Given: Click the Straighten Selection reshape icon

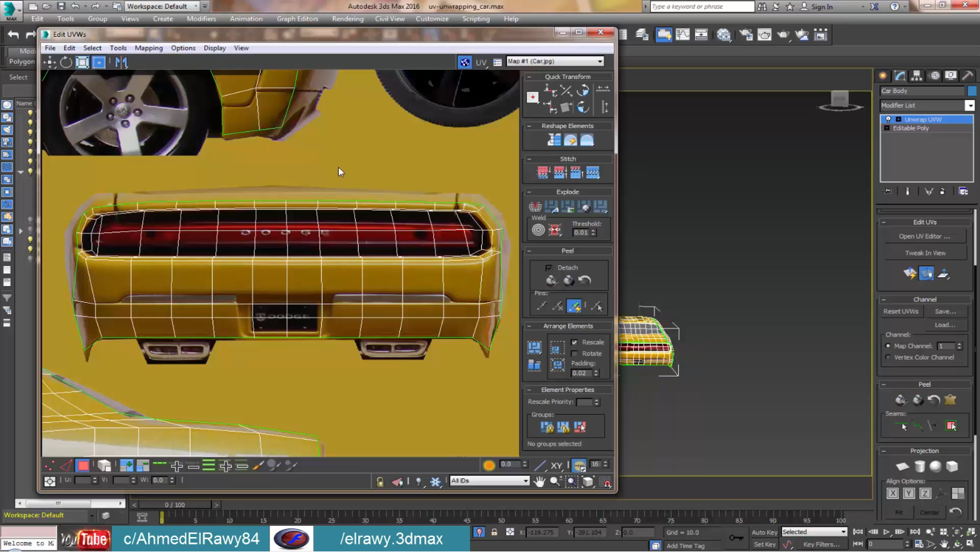Looking at the screenshot, I should point(554,140).
